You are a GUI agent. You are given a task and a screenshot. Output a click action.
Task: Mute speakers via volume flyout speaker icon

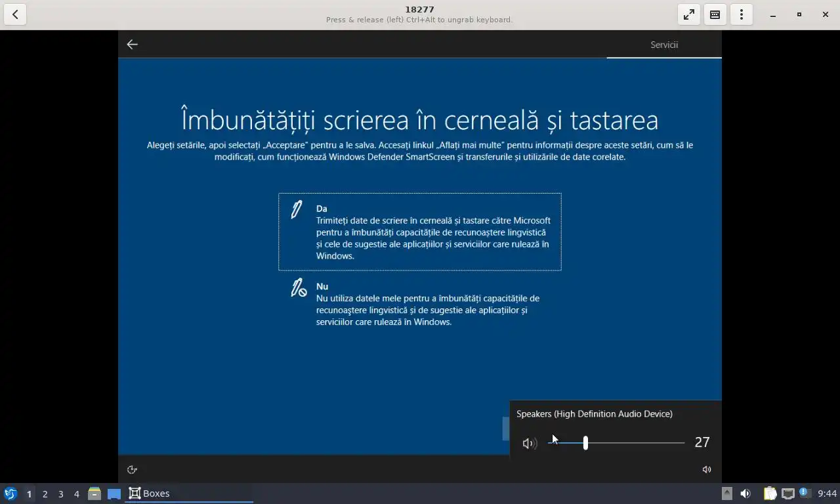[529, 444]
